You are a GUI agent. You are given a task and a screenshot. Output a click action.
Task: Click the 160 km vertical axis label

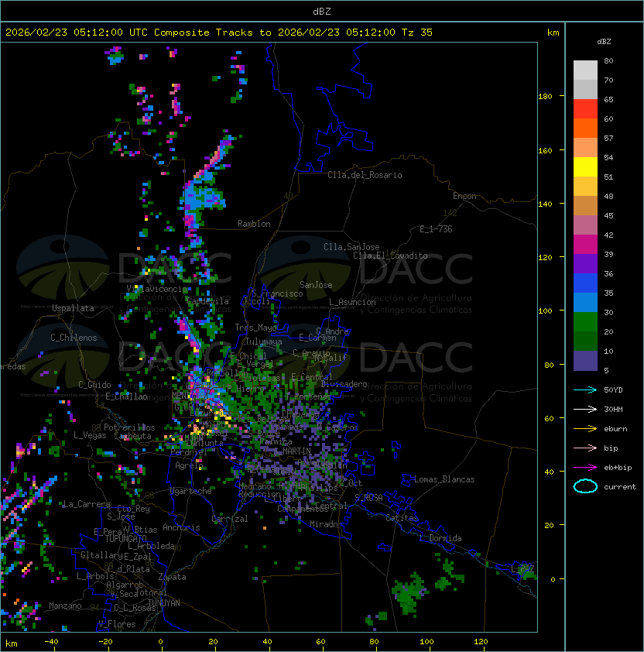[545, 150]
